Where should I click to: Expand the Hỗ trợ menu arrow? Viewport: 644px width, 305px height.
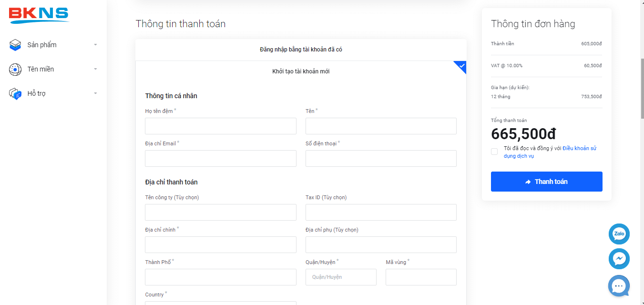95,93
